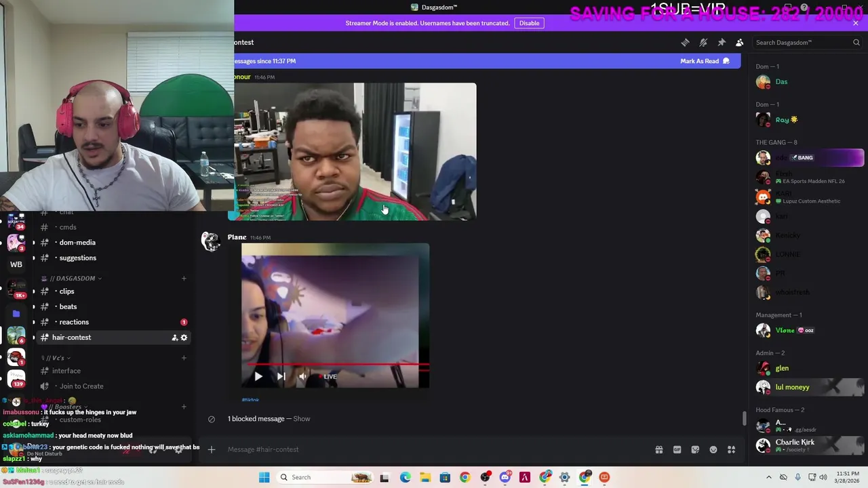The image size is (868, 488).
Task: Click the search magnifier in Dasgasdom search
Action: tap(856, 42)
